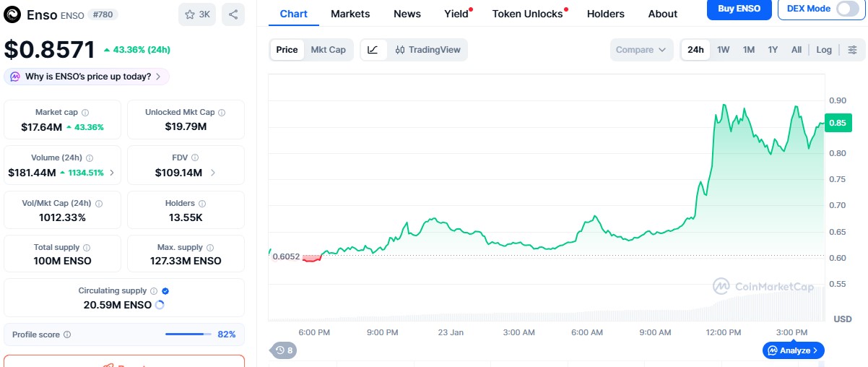
Task: Toggle DEX Mode switch
Action: pyautogui.click(x=847, y=9)
